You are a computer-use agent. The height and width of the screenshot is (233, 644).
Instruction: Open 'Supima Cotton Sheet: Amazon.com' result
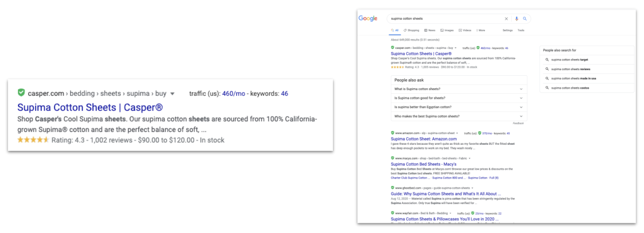point(424,139)
